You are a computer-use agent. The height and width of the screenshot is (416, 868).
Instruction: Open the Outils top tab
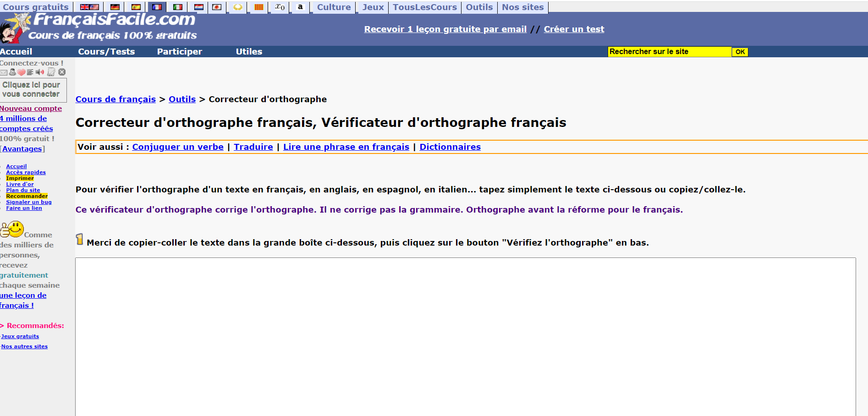[x=479, y=7]
